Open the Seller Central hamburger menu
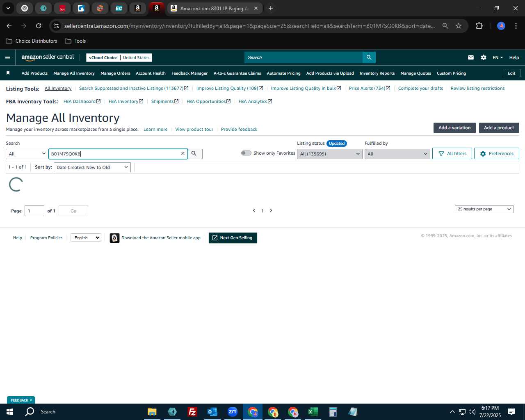 (x=7, y=57)
